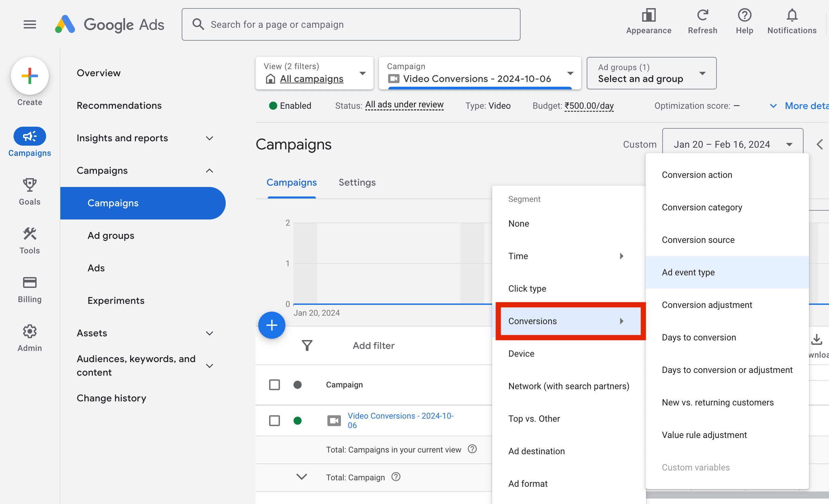829x504 pixels.
Task: Open the date range dropdown Jan 20 – Feb 16
Action: 732,144
